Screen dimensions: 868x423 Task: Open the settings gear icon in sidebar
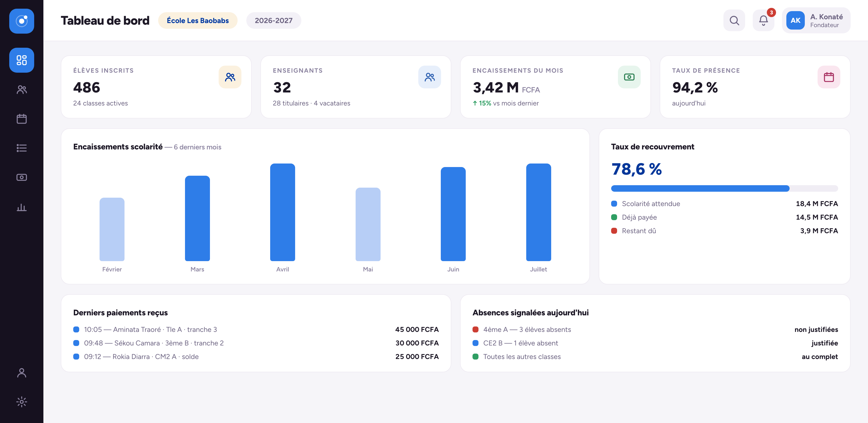(x=22, y=402)
